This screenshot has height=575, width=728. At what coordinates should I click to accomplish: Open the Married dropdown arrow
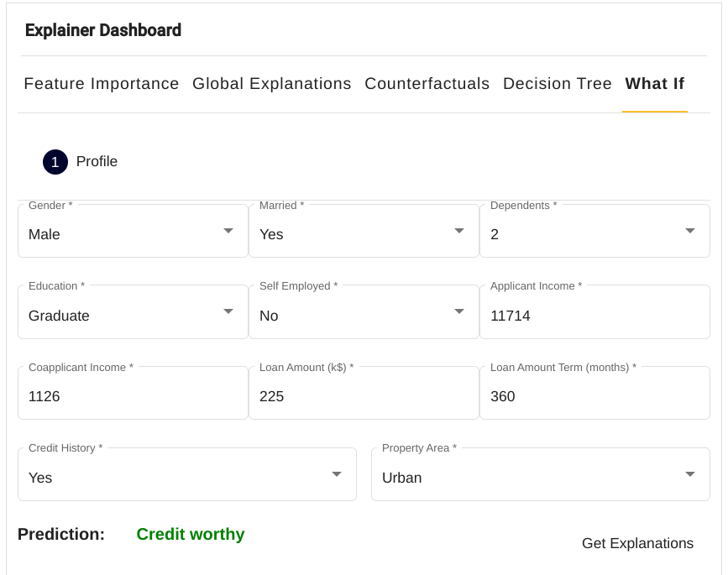459,231
